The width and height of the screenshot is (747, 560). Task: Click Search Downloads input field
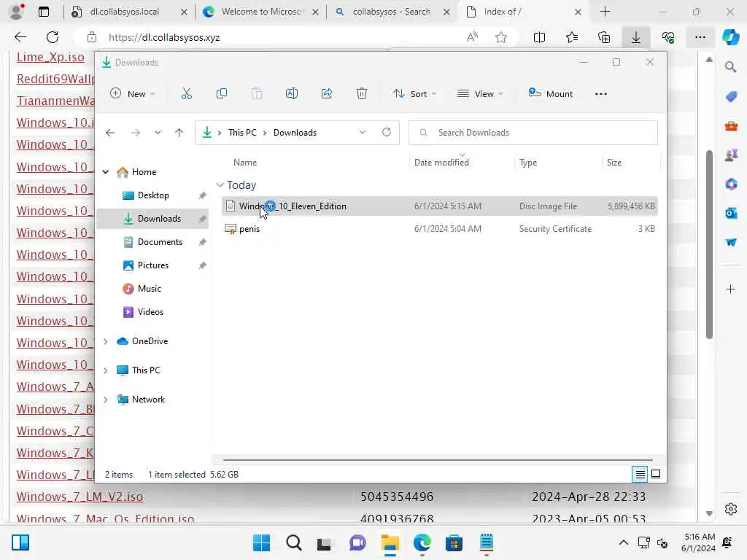[533, 133]
